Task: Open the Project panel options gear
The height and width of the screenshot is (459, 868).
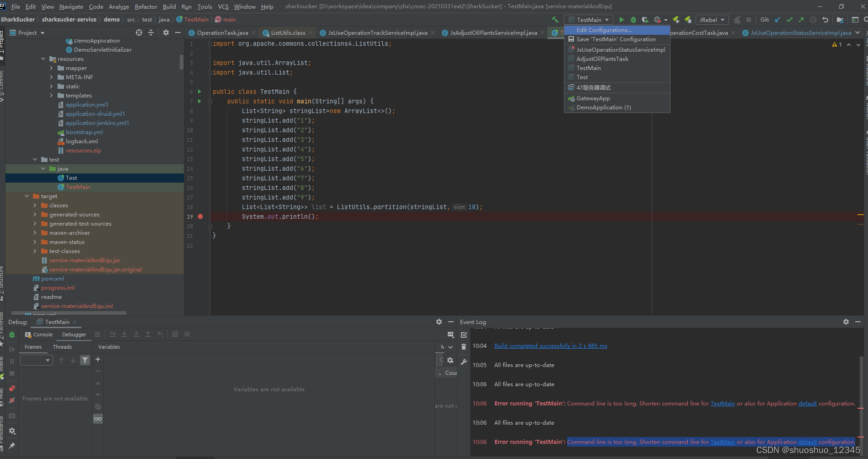Action: [x=166, y=32]
